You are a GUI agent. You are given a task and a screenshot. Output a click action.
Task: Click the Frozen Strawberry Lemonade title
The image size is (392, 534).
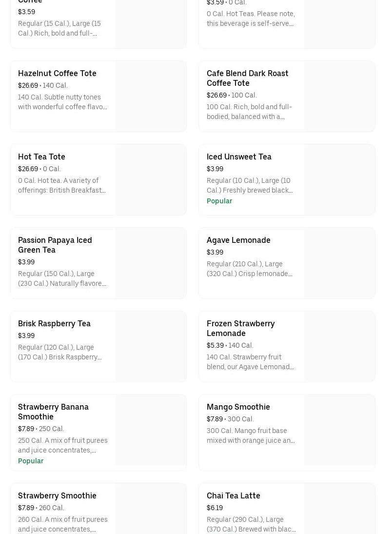(x=240, y=328)
